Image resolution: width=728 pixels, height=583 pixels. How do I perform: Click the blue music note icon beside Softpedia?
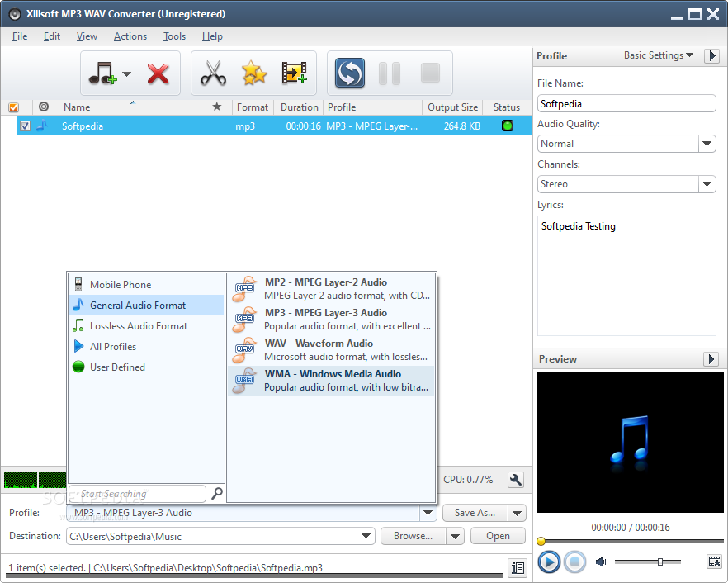[x=42, y=126]
